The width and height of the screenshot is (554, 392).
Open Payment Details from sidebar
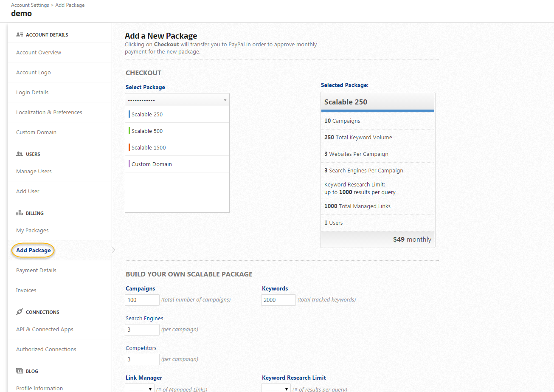(36, 271)
